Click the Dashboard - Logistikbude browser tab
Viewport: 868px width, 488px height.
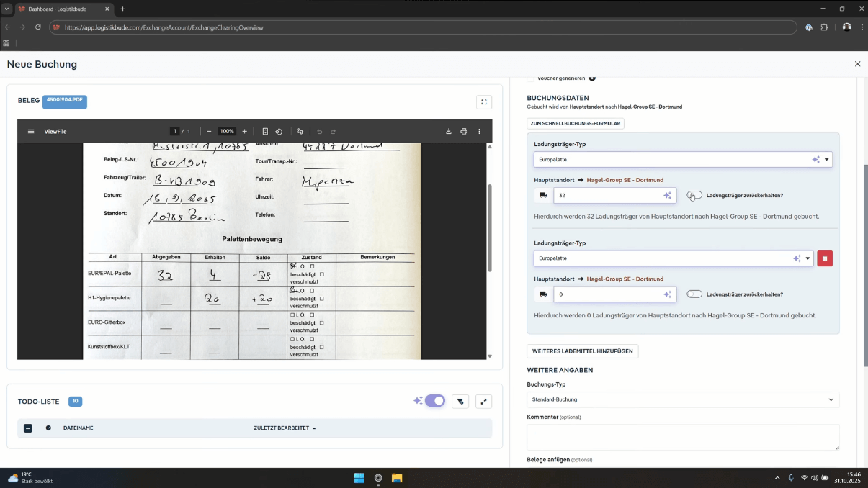pos(63,9)
